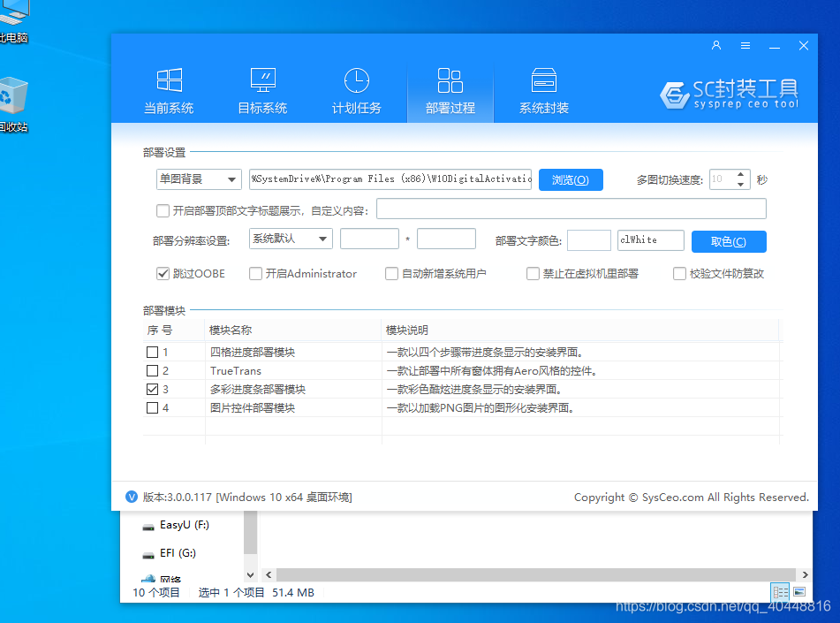Open the 系统封装 archive icon
Viewport: 840px width, 623px height.
pyautogui.click(x=544, y=80)
